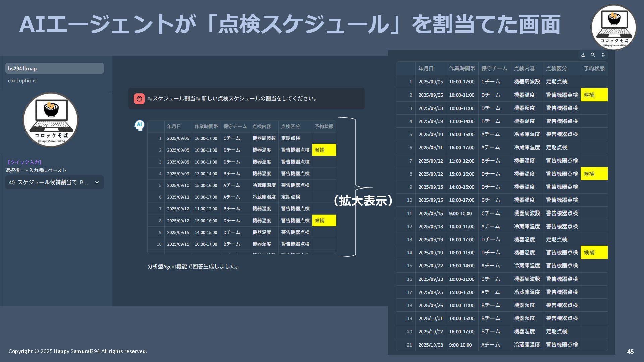Click 保守チーム header in chat table

pyautogui.click(x=235, y=126)
